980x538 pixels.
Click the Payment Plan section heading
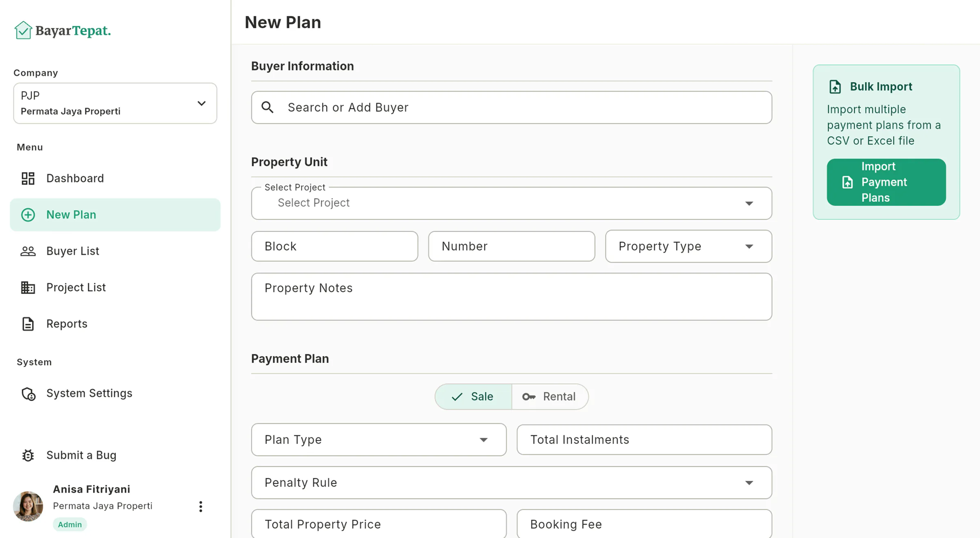tap(290, 359)
